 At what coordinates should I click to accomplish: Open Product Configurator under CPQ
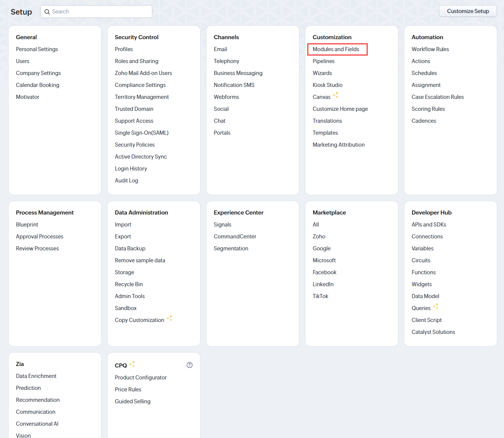pyautogui.click(x=141, y=378)
